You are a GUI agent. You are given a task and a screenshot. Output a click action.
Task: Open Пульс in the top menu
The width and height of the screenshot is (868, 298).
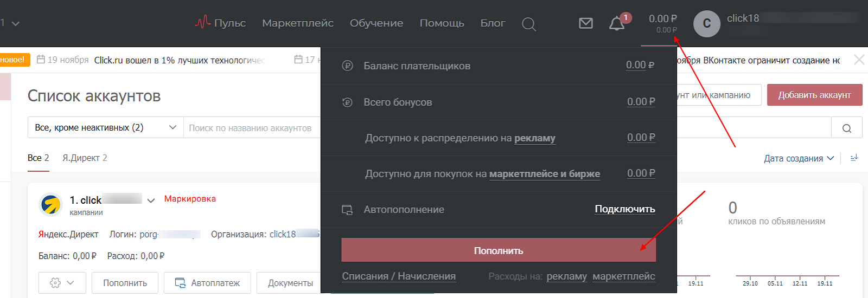(220, 23)
